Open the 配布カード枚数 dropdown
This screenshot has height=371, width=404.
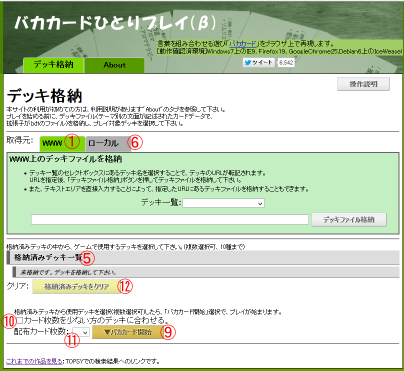81,332
